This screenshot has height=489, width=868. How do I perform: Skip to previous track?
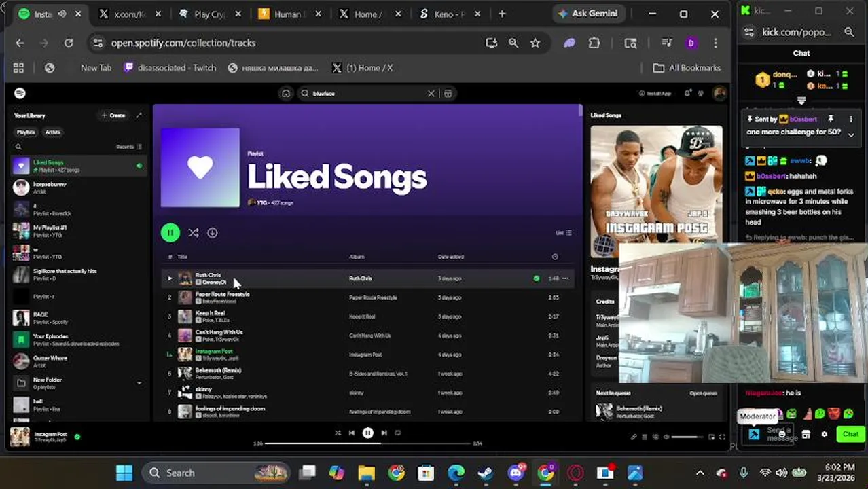click(x=352, y=433)
